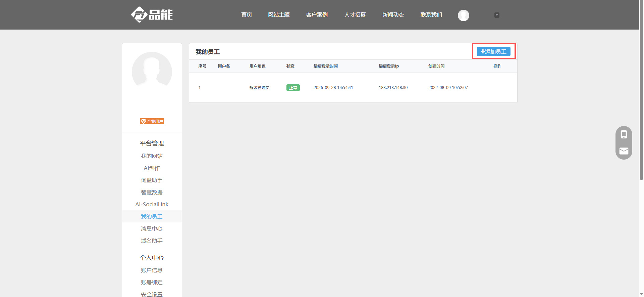Open 消息中心 in the sidebar
The height and width of the screenshot is (297, 644).
click(x=152, y=228)
